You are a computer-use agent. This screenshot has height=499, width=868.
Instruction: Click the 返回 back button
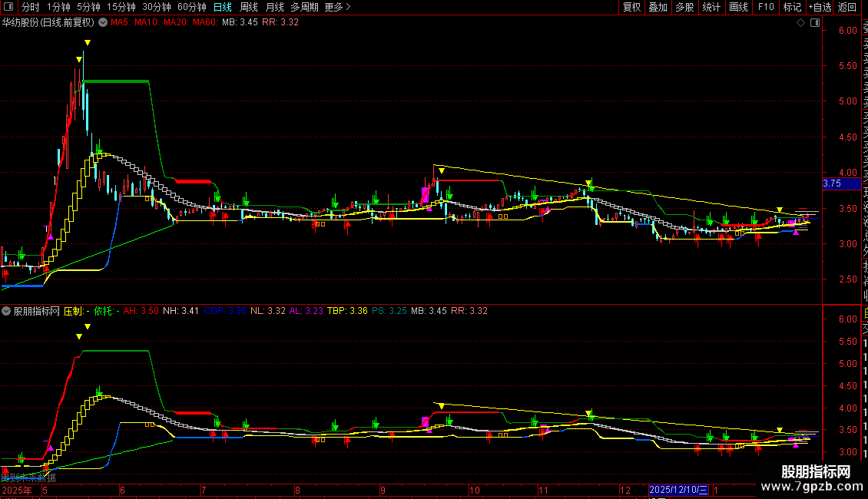pyautogui.click(x=847, y=7)
